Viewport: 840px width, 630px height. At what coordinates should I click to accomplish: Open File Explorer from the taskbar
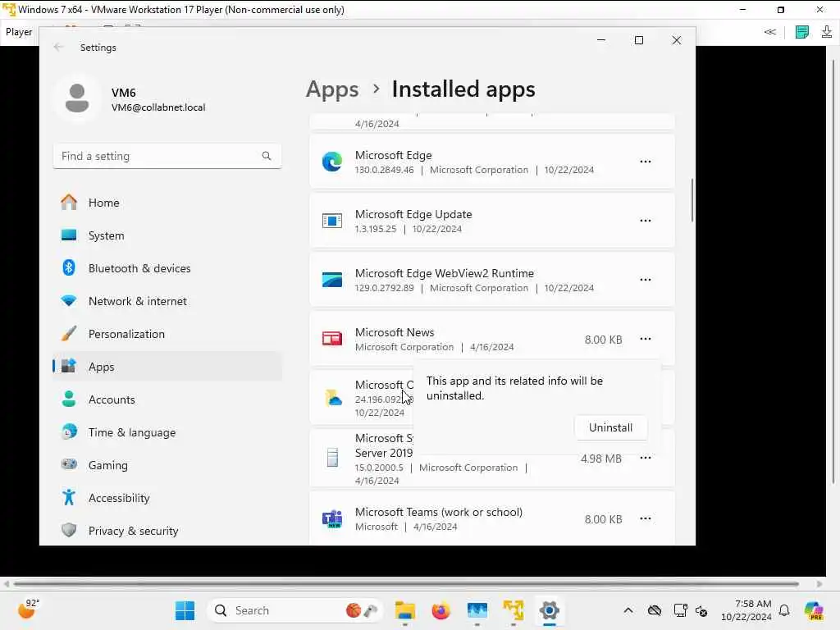pos(405,610)
